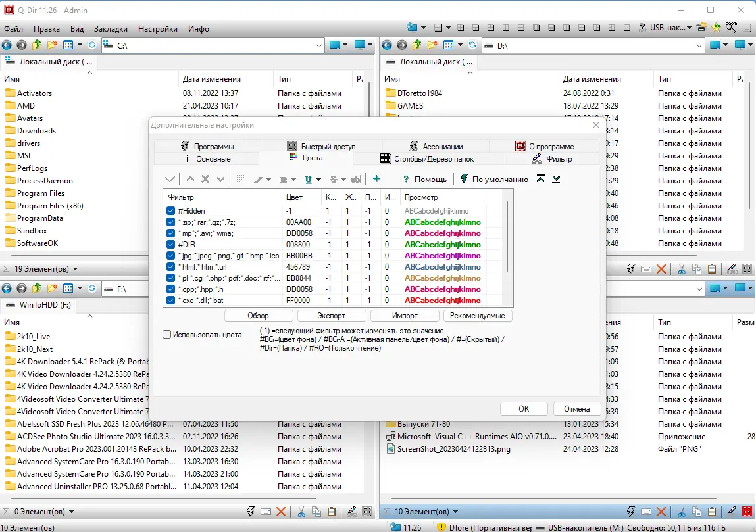Open the Закладки menu
The height and width of the screenshot is (532, 756).
pyautogui.click(x=111, y=28)
